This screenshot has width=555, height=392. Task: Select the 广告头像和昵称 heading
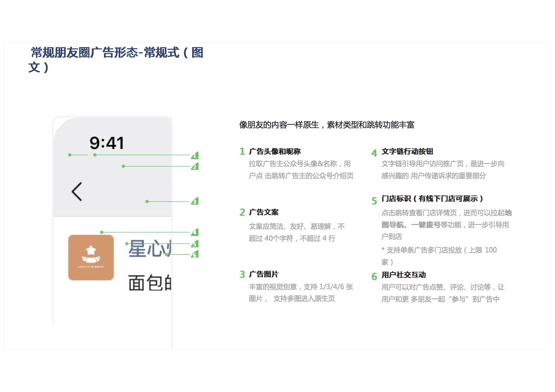coord(275,152)
